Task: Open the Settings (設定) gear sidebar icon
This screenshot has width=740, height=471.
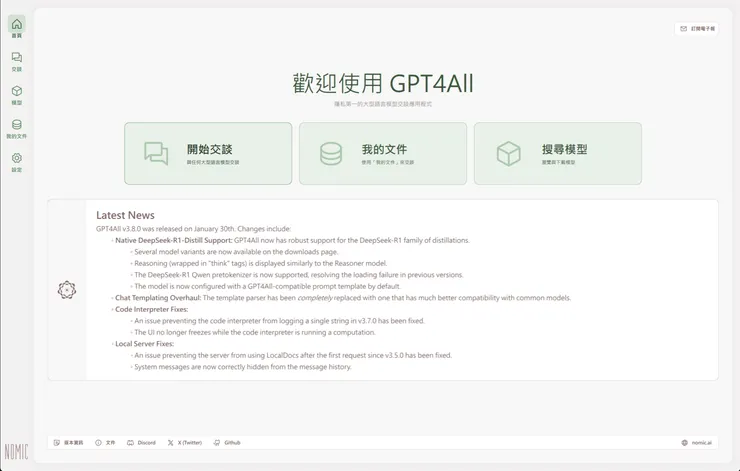Action: pos(17,162)
